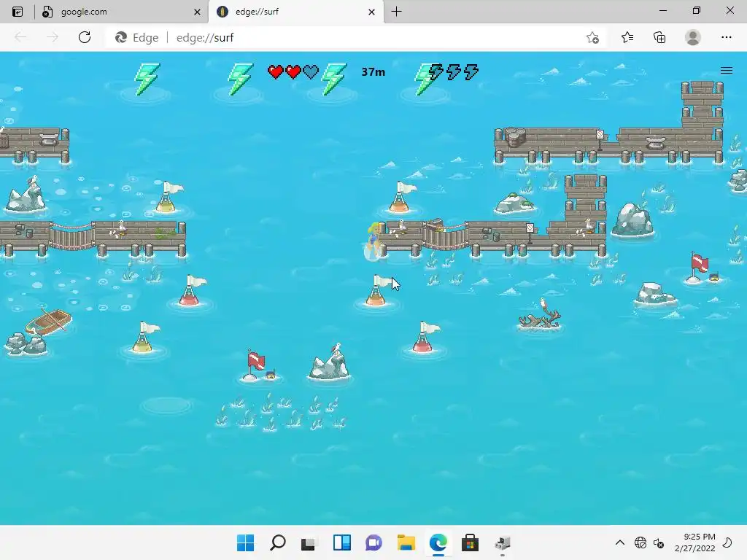The image size is (747, 560).
Task: Close the edge://surf tab
Action: click(371, 12)
